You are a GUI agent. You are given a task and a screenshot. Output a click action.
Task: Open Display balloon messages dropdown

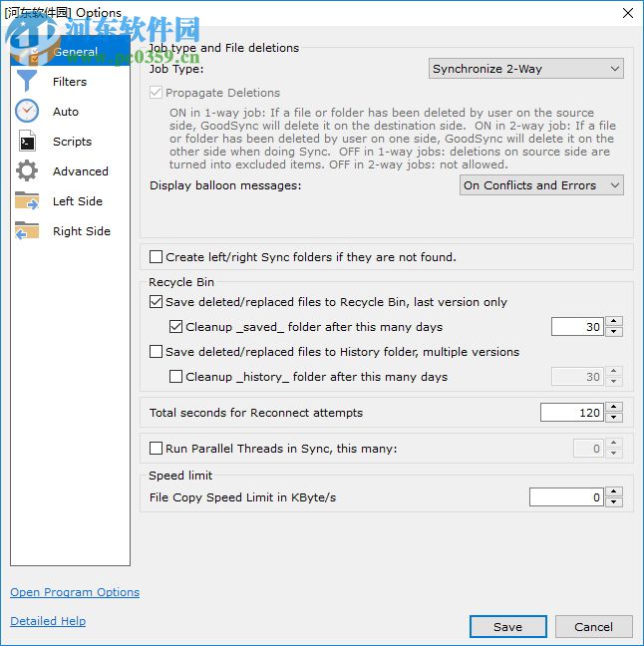[541, 185]
